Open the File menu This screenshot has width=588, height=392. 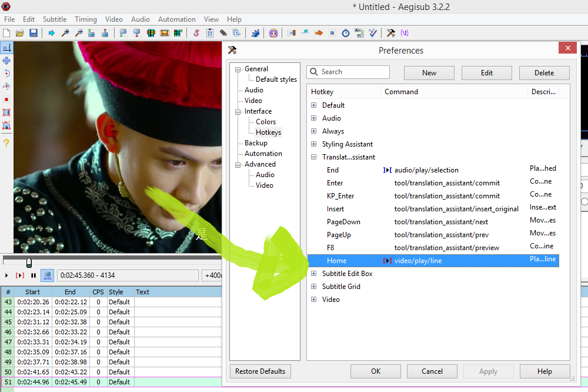[9, 19]
